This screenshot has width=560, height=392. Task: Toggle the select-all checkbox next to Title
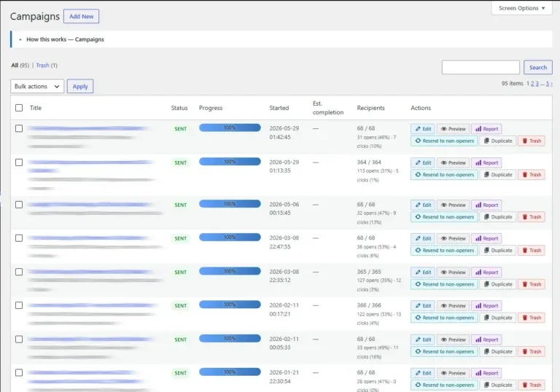click(19, 108)
